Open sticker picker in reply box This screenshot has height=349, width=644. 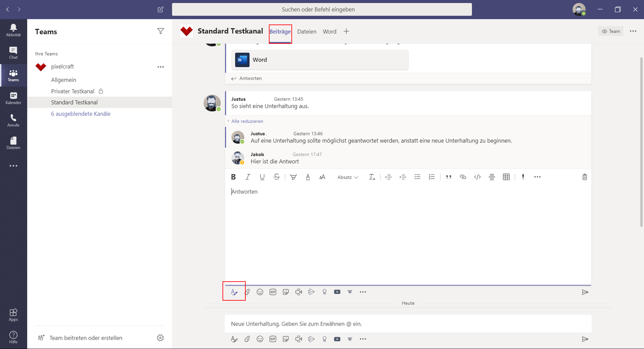pos(286,292)
